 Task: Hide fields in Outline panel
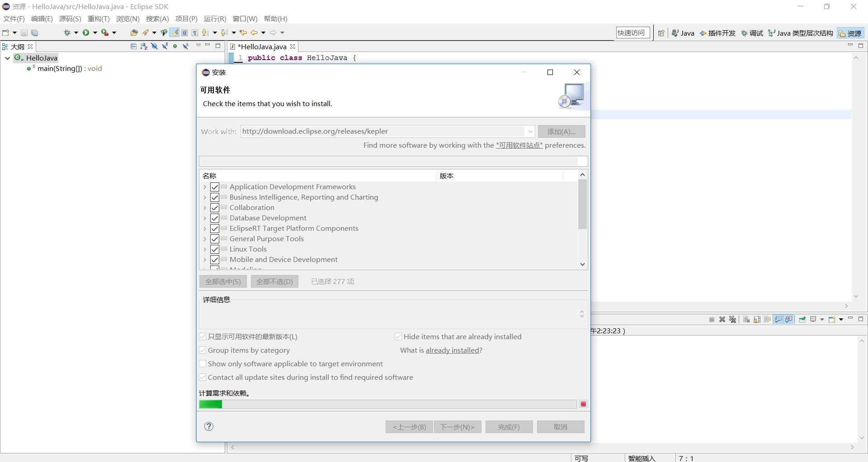(154, 46)
